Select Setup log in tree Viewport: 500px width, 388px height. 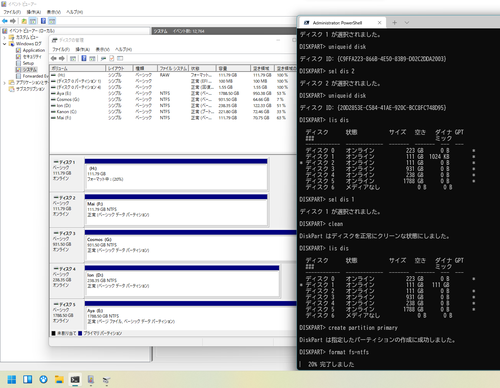click(28, 63)
